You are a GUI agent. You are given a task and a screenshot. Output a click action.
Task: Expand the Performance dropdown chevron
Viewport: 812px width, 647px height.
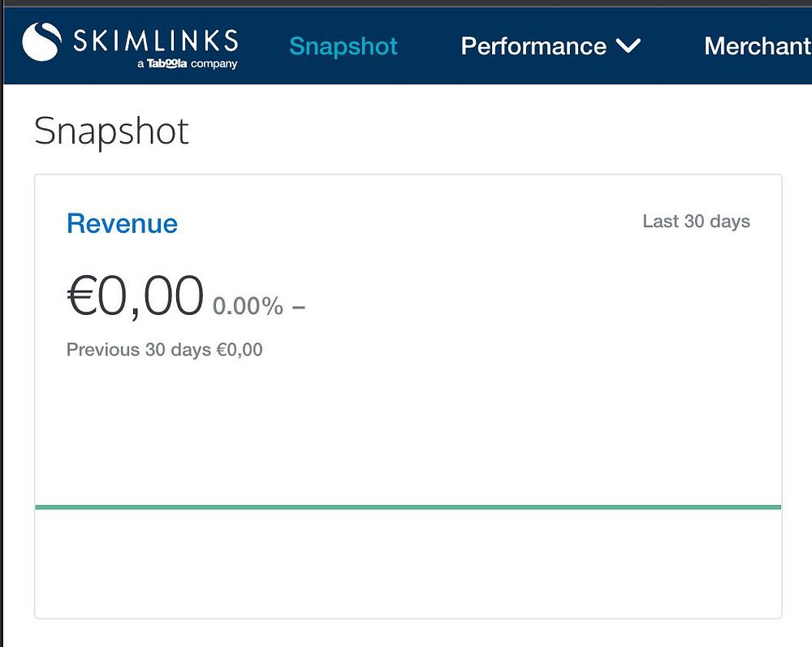click(628, 45)
